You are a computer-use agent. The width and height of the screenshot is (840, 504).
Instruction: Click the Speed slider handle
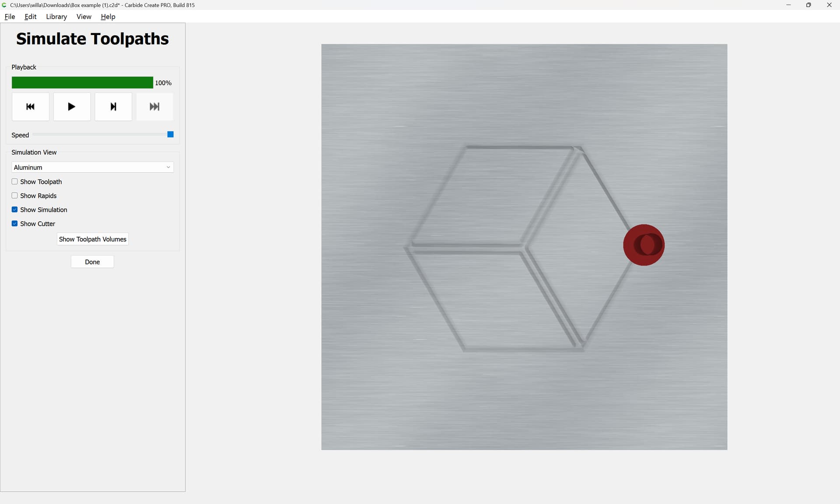[171, 134]
